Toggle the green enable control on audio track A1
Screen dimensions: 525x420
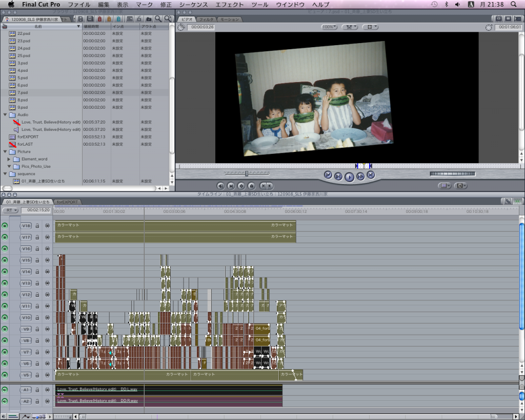[4, 389]
